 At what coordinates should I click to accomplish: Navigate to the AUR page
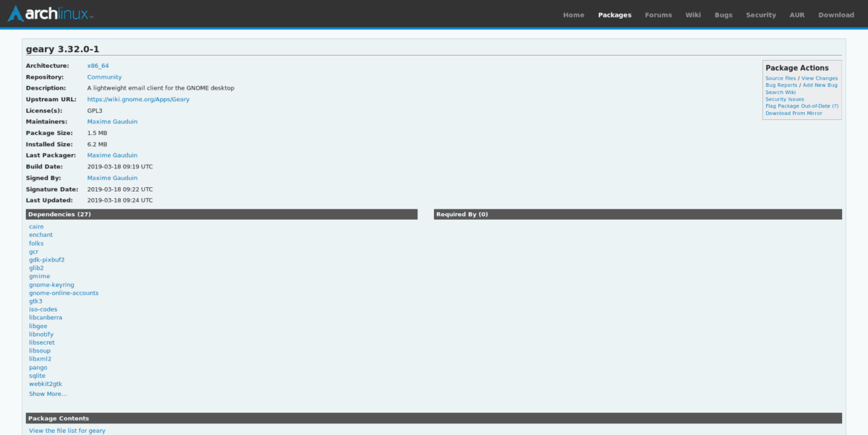[796, 14]
